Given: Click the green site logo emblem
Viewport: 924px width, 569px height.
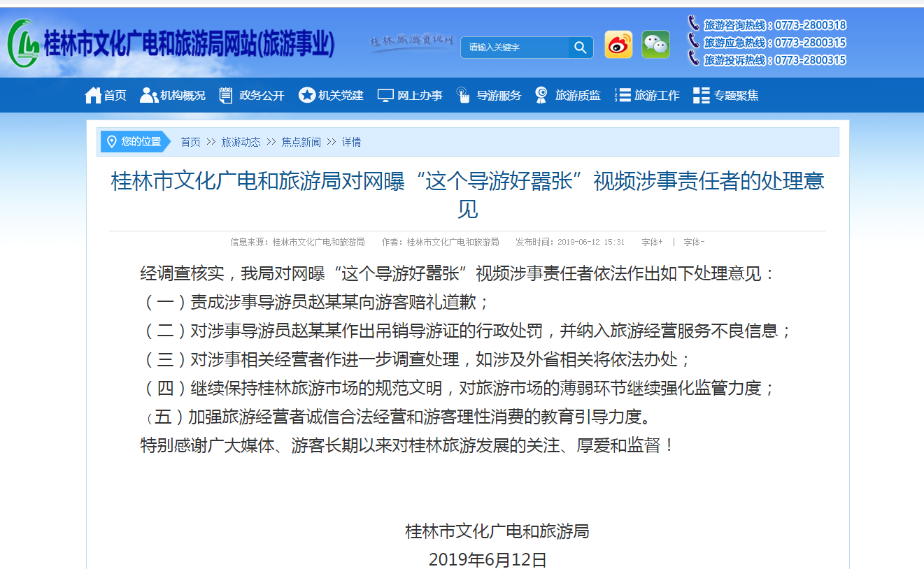Looking at the screenshot, I should (x=24, y=43).
